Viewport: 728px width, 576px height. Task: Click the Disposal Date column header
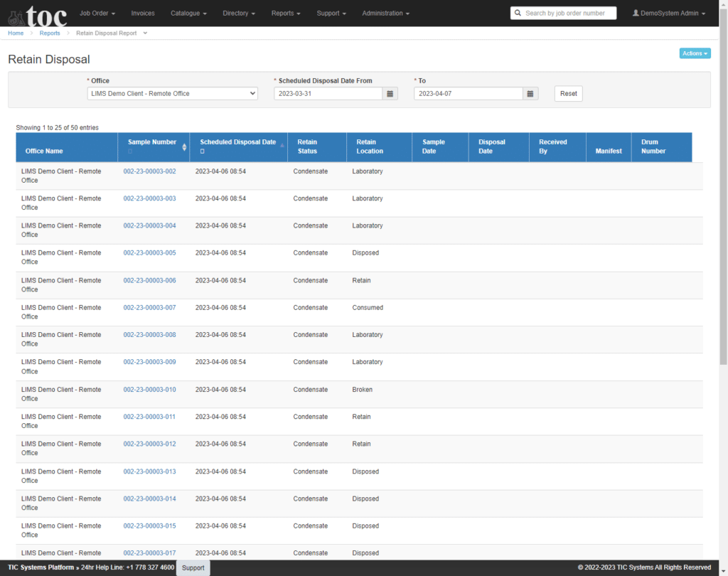(499, 147)
